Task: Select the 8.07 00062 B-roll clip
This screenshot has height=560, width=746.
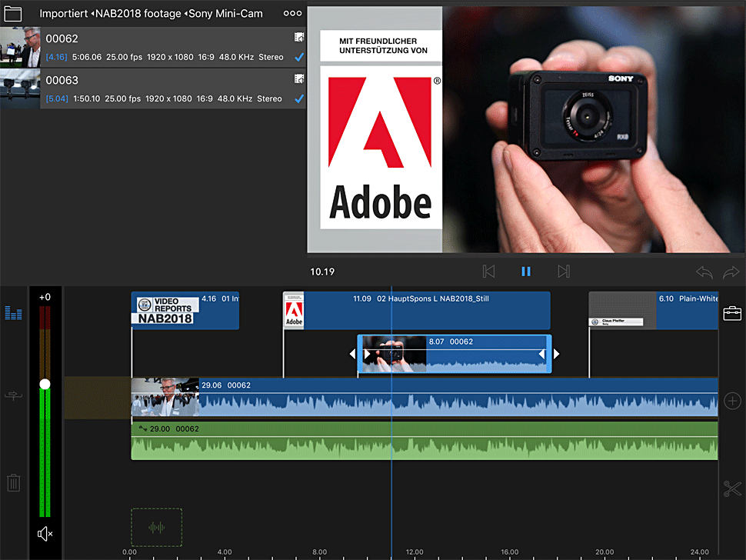Action: 455,354
